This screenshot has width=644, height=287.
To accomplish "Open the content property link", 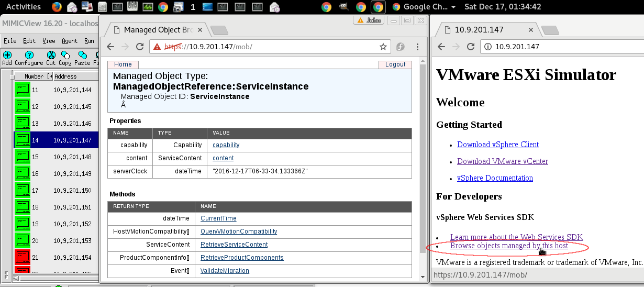I will (223, 158).
